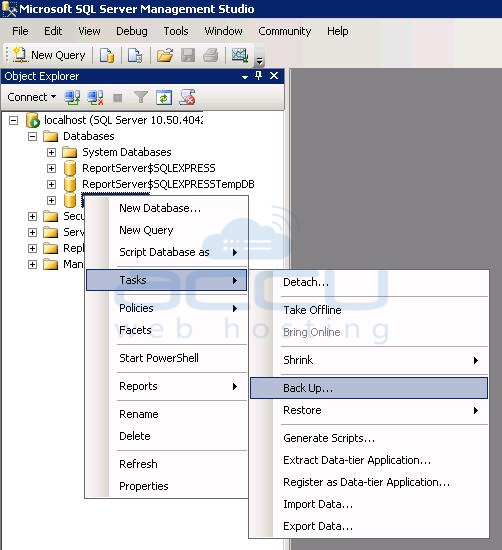
Task: Select Take Offline in Tasks submenu
Action: (x=369, y=310)
